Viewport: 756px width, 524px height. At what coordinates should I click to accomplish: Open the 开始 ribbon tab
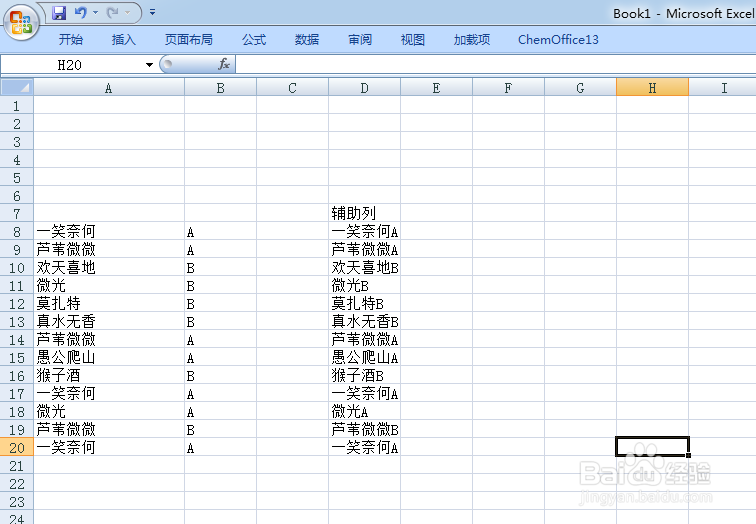tap(71, 40)
